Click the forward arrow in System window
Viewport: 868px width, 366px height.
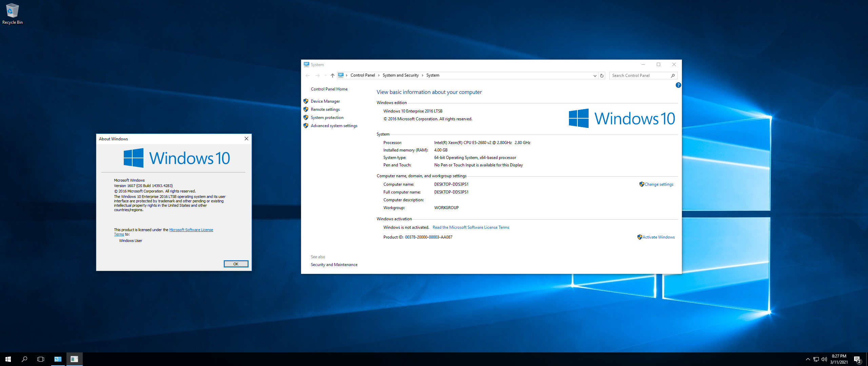click(x=317, y=76)
